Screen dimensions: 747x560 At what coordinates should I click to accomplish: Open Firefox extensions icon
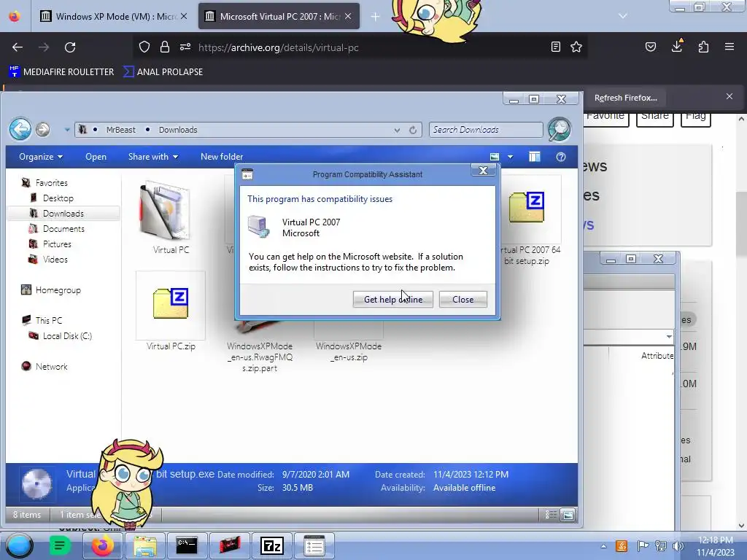click(x=703, y=47)
